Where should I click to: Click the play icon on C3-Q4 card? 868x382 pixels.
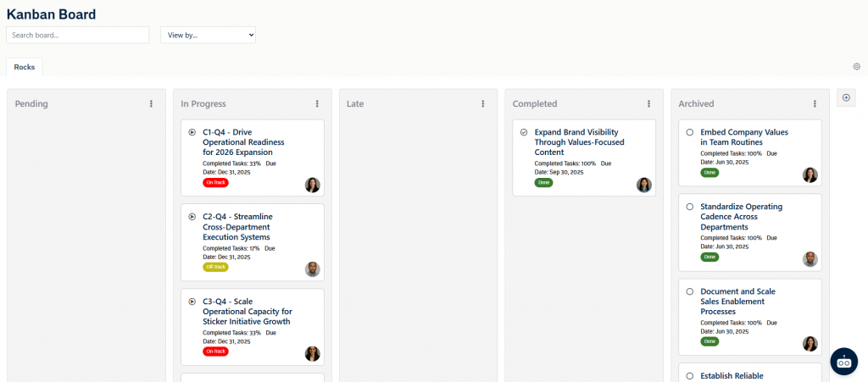(x=192, y=302)
